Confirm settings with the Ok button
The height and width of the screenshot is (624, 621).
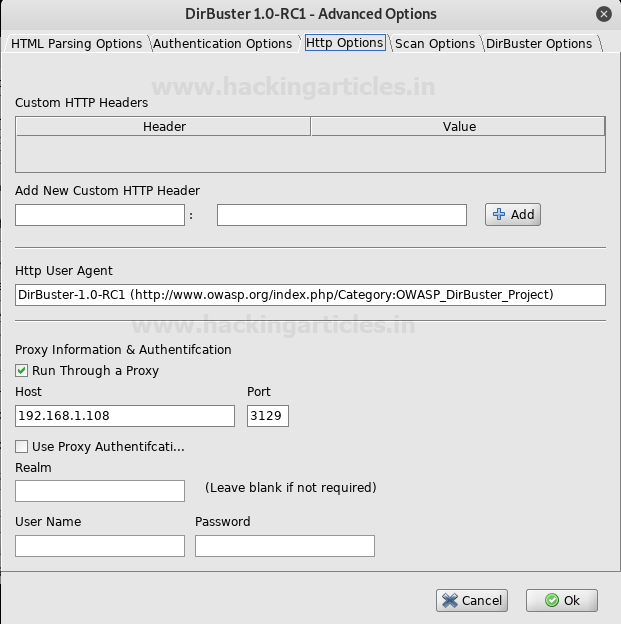[562, 601]
